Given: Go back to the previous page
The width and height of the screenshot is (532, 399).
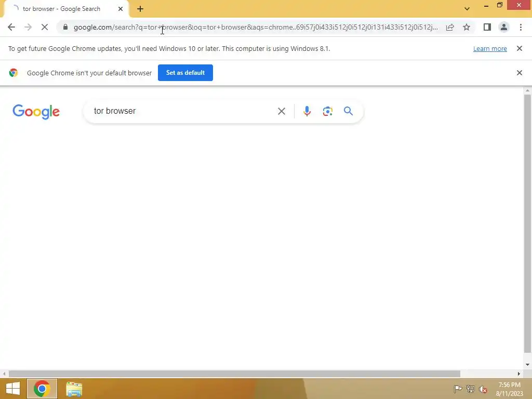Looking at the screenshot, I should coord(11,27).
